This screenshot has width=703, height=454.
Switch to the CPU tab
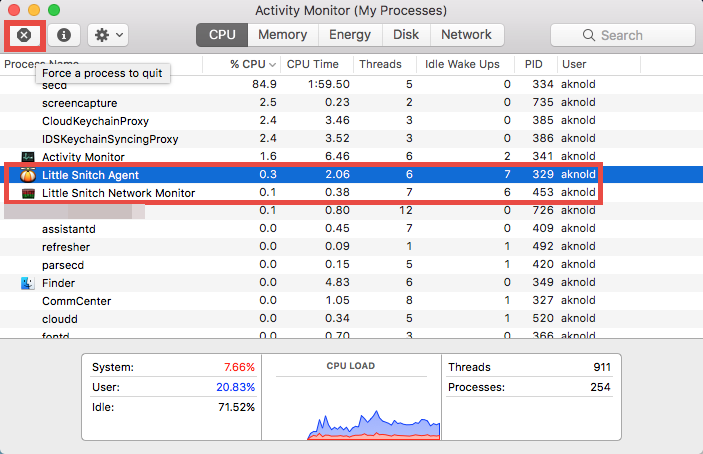(x=222, y=35)
